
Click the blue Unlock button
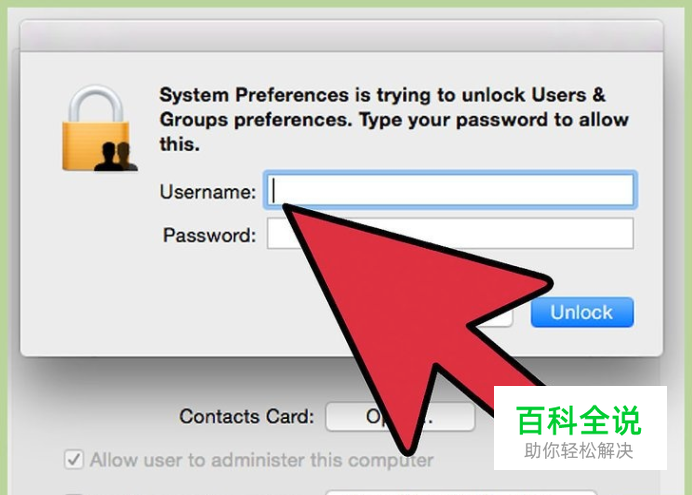582,312
